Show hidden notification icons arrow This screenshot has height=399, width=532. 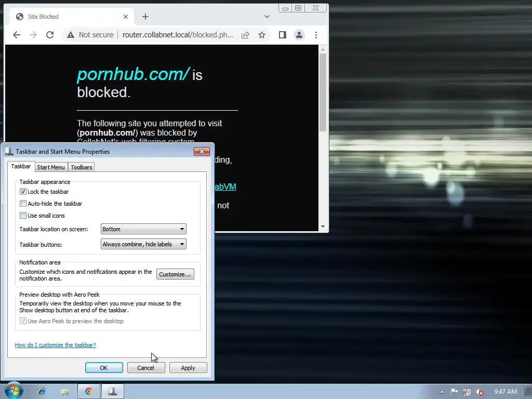[x=442, y=392]
